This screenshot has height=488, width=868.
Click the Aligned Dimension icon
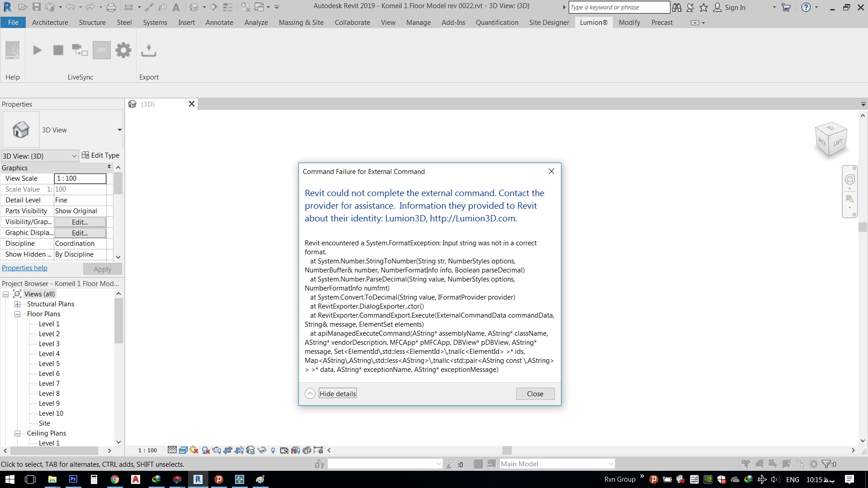point(149,7)
